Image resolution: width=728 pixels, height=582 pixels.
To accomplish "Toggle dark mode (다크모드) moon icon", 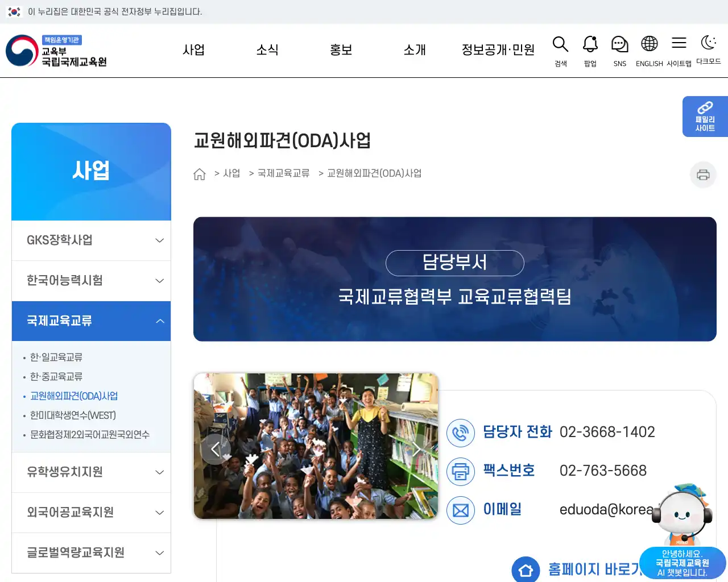I will pos(708,49).
